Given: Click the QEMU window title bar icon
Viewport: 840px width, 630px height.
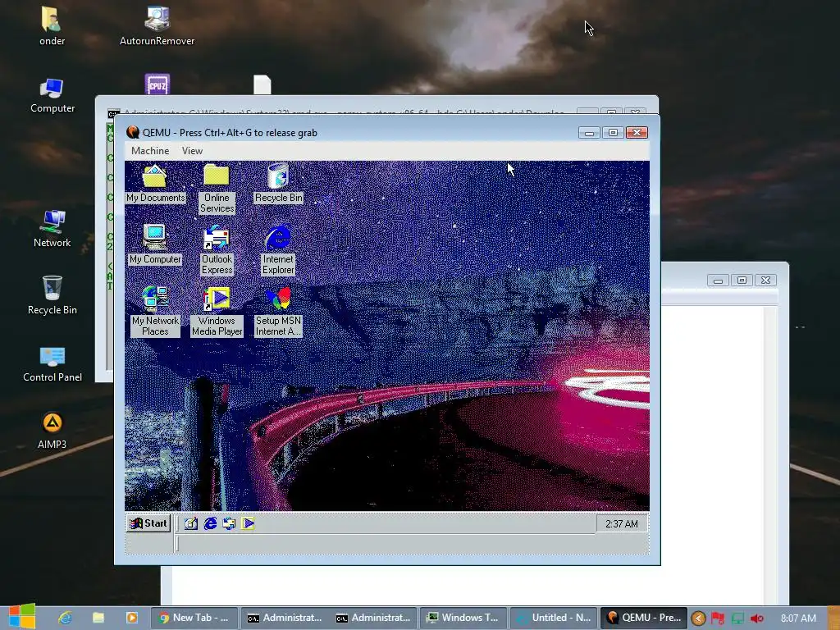Looking at the screenshot, I should coord(132,132).
